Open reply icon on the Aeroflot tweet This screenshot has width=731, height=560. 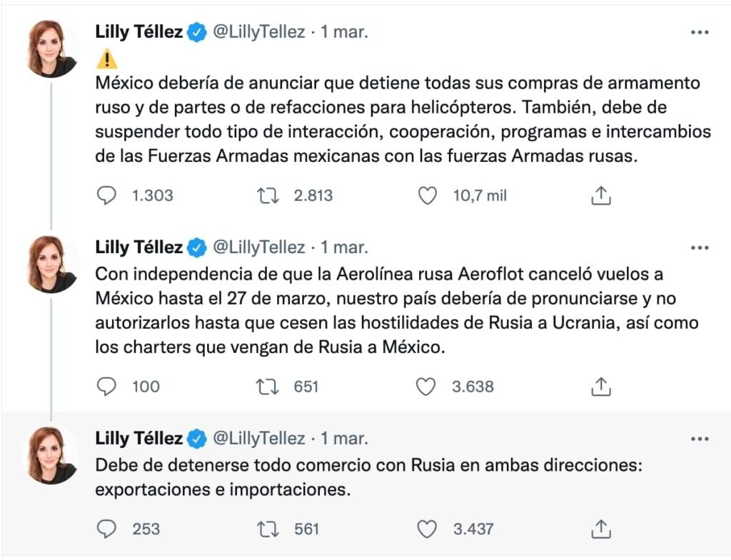tap(107, 386)
